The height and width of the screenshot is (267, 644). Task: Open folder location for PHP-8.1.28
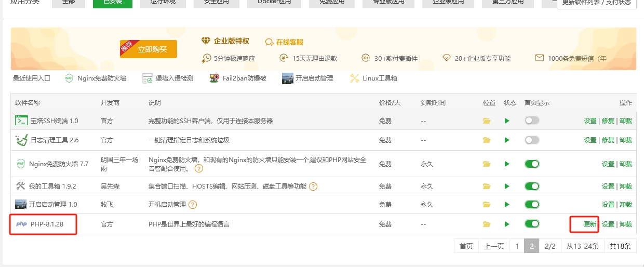coord(487,224)
